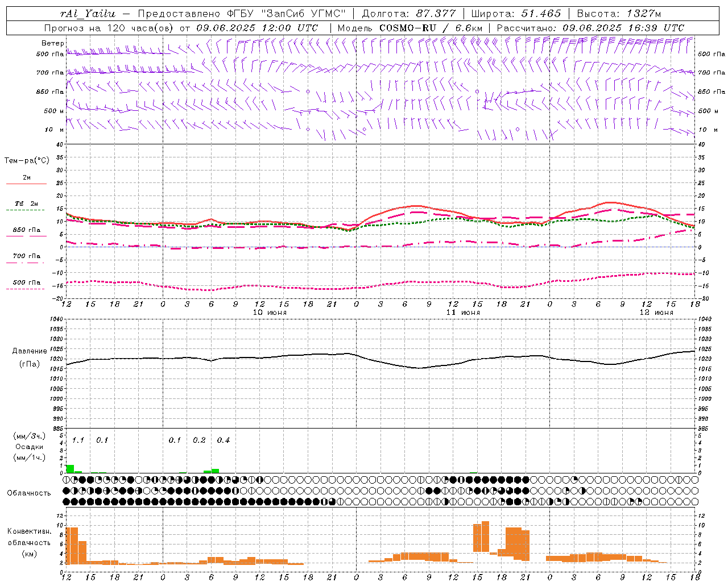This screenshot has width=728, height=582.
Task: Click the 11 июня date label
Action: tap(463, 313)
